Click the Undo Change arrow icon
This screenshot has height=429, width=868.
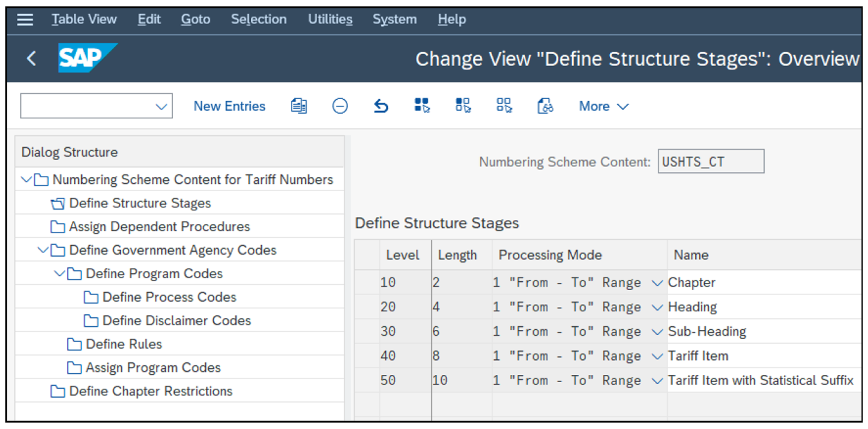pyautogui.click(x=381, y=106)
